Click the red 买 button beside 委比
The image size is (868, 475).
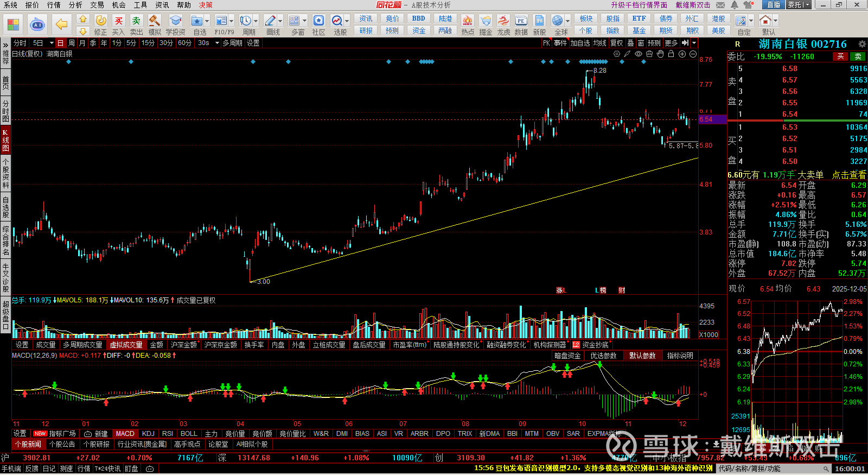point(840,56)
